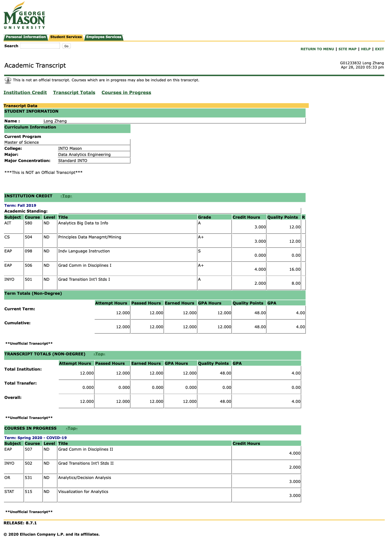The image size is (392, 542).
Task: Click -Top- link in Institution Credit header
Action: coord(66,196)
